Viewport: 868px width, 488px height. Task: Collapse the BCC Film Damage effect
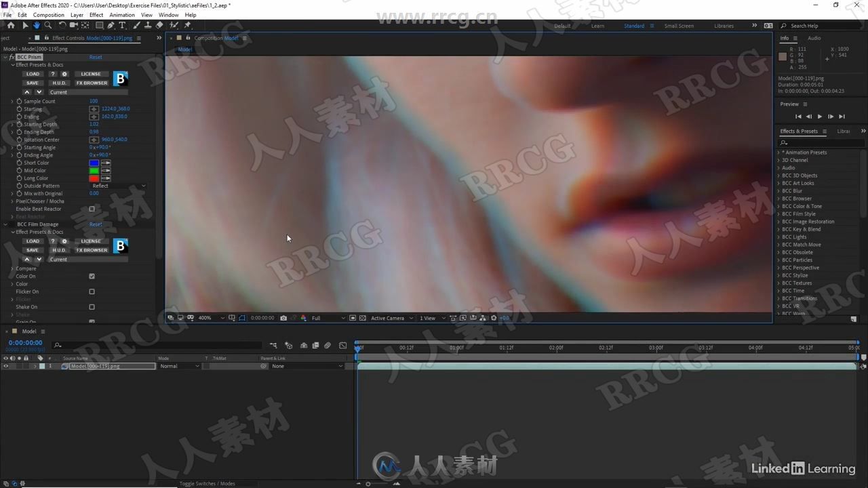(x=5, y=224)
